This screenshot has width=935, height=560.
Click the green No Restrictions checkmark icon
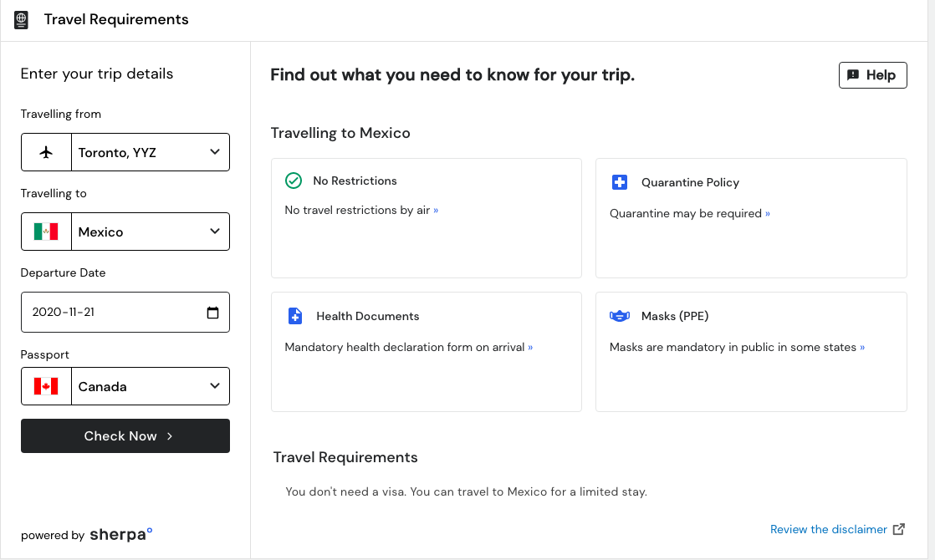(x=294, y=181)
